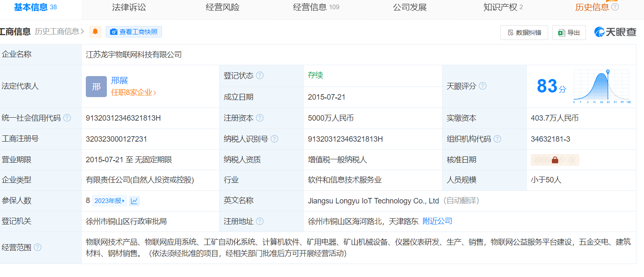
Task: Click staff size 小于50人
Action: (x=546, y=180)
